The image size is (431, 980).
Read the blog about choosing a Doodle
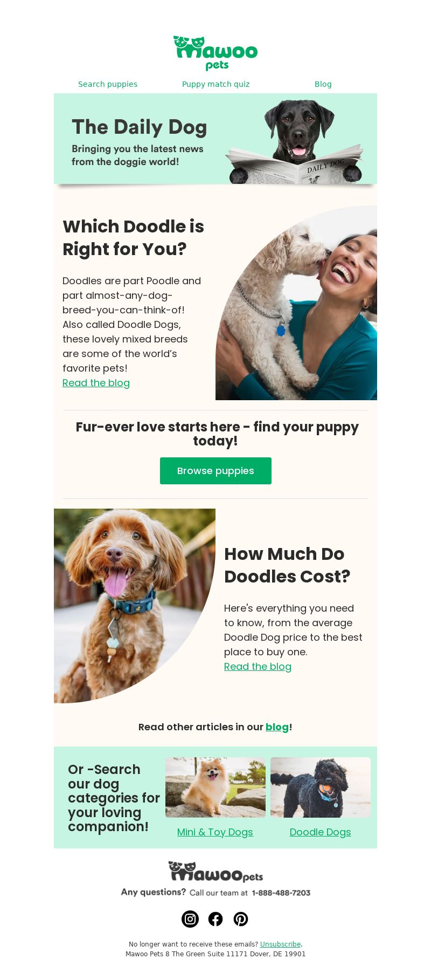(x=96, y=383)
